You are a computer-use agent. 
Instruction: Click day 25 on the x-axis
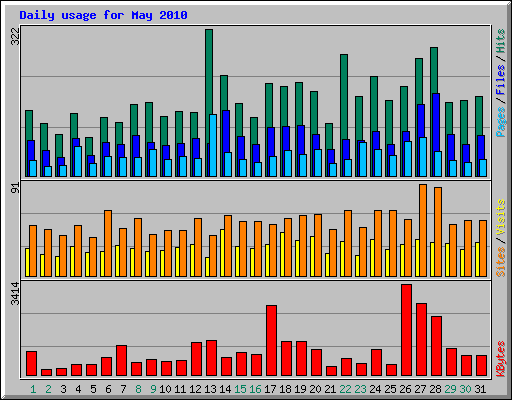click(390, 389)
